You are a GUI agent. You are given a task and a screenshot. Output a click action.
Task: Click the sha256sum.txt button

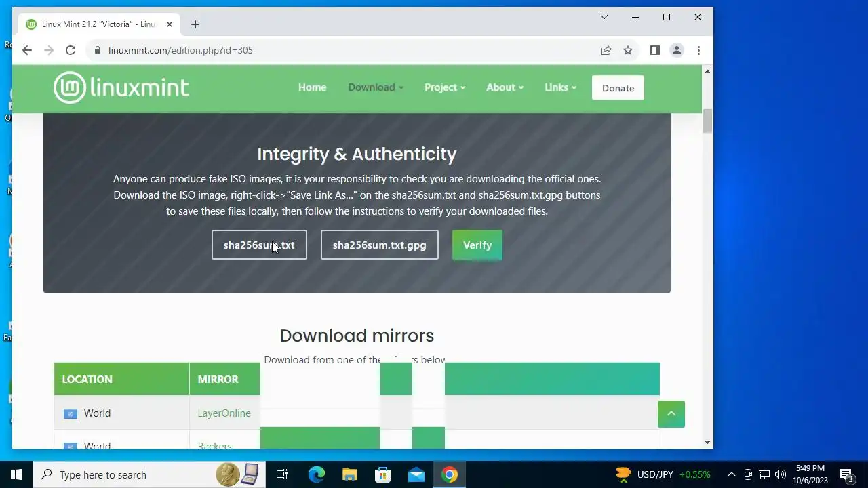(x=259, y=245)
